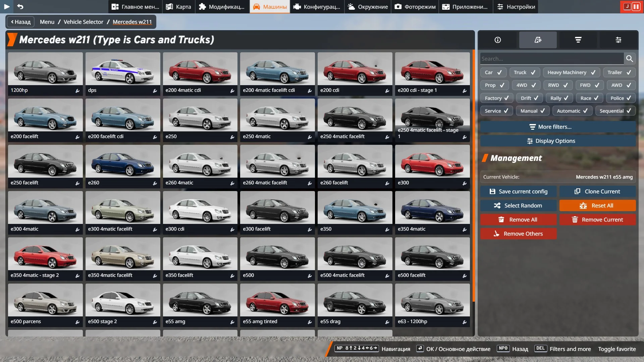Expand Display Options
The height and width of the screenshot is (362, 644).
coord(558,141)
